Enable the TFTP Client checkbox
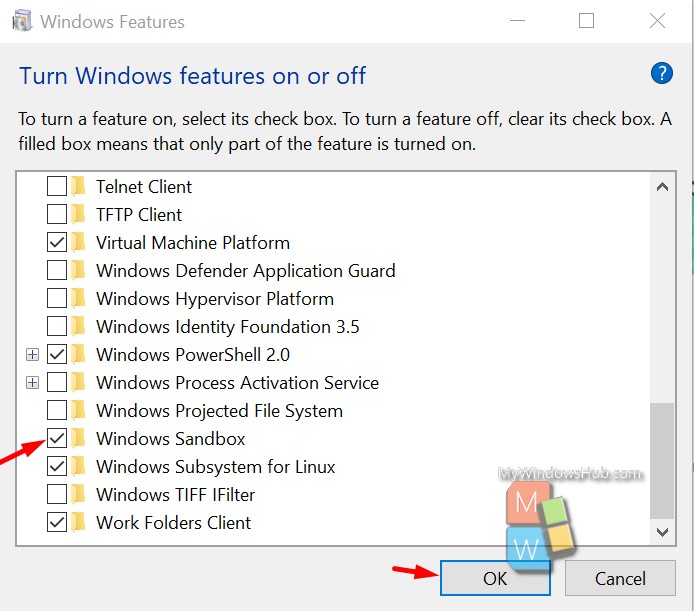 click(57, 214)
